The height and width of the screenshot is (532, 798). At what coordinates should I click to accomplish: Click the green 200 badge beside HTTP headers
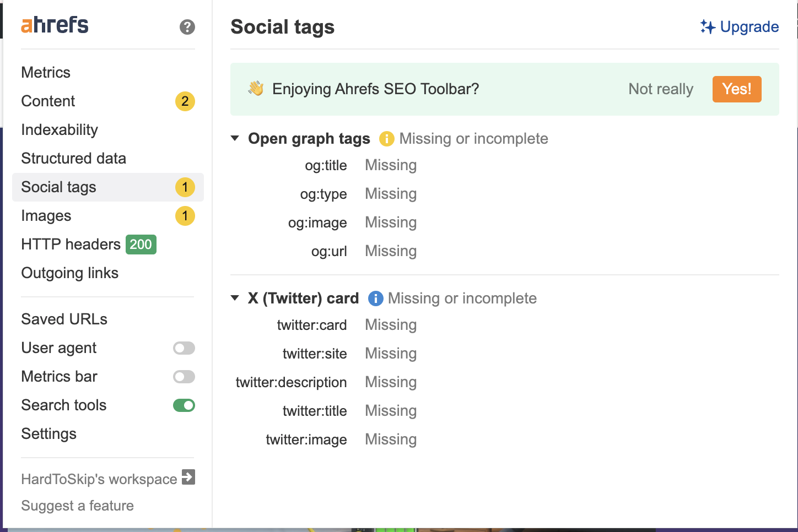tap(141, 245)
